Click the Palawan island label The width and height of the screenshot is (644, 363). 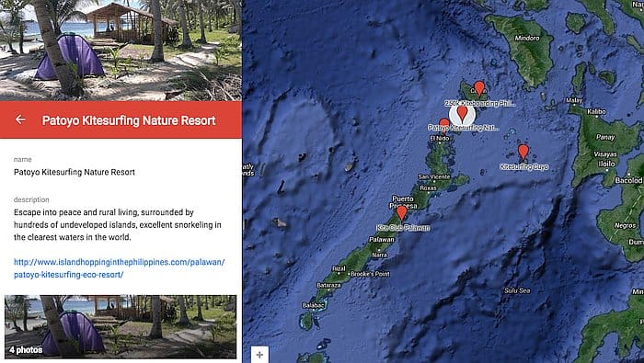point(382,239)
